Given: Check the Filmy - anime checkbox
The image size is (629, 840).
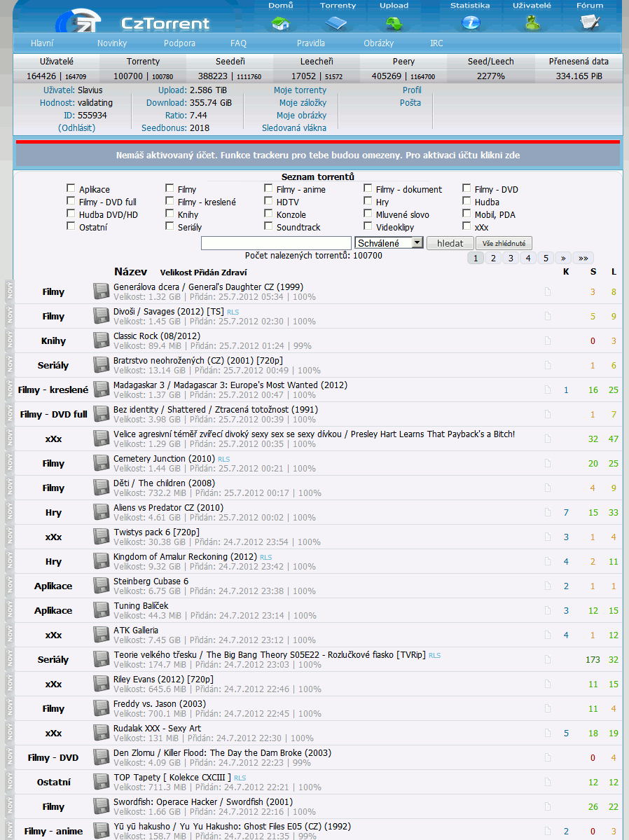Looking at the screenshot, I should pyautogui.click(x=268, y=188).
